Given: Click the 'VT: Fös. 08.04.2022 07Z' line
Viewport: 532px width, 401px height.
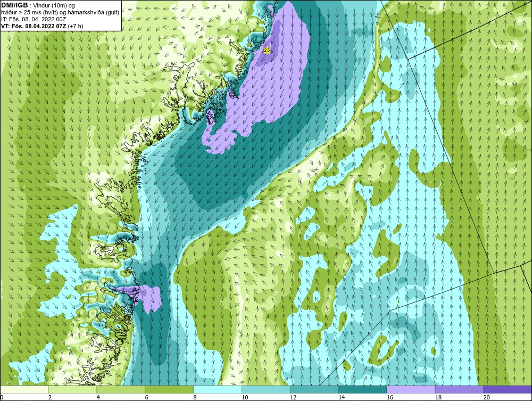Looking at the screenshot, I should tap(34, 26).
